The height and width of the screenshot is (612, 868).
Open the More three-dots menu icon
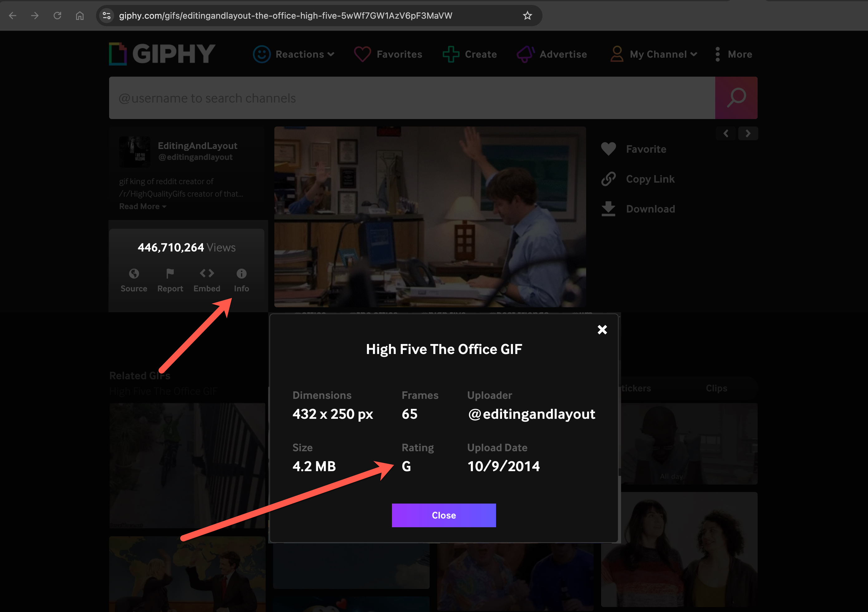pyautogui.click(x=717, y=54)
